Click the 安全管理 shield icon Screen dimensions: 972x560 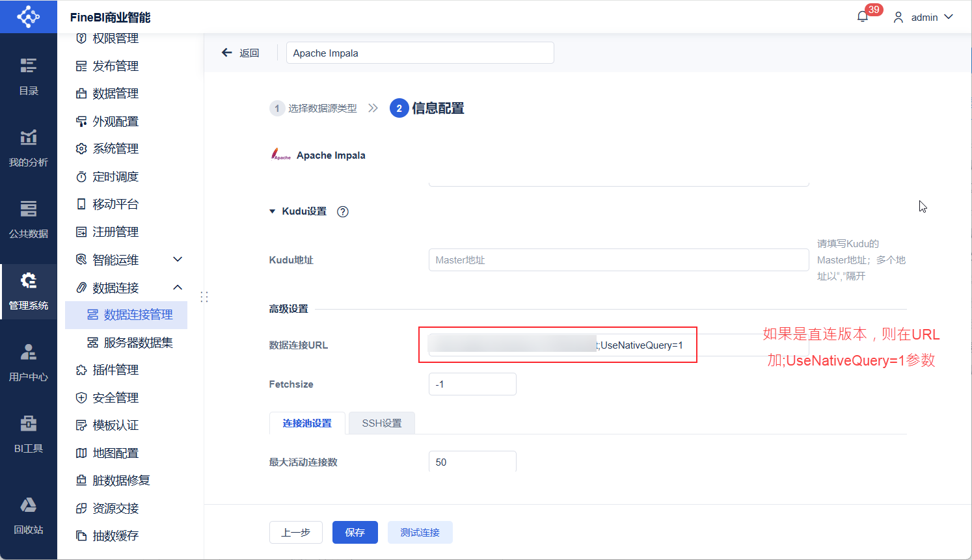coord(81,398)
